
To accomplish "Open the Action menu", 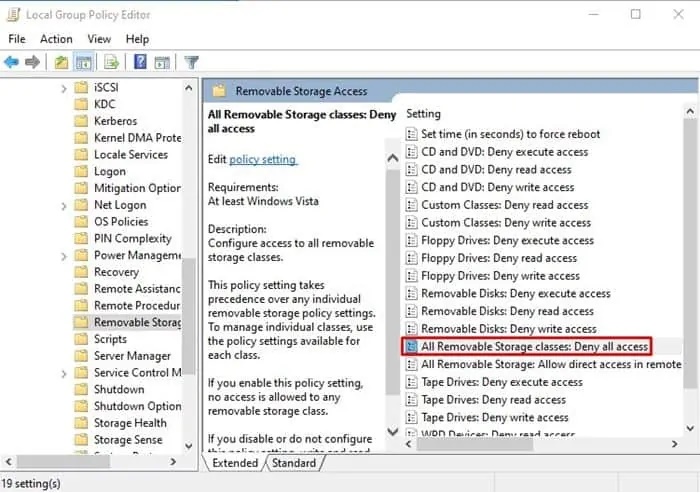I will point(56,39).
